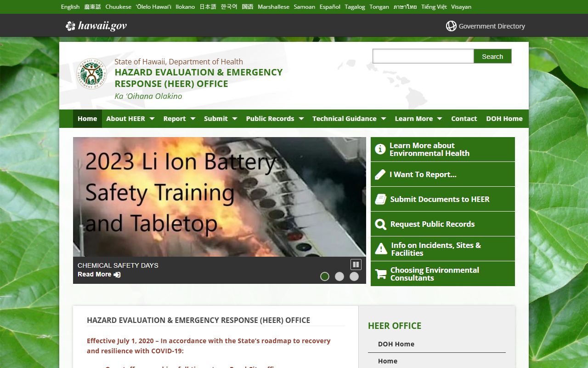Open Info on Incidents, Sites & Facilities
Screen dimensions: 588x368
point(443,249)
